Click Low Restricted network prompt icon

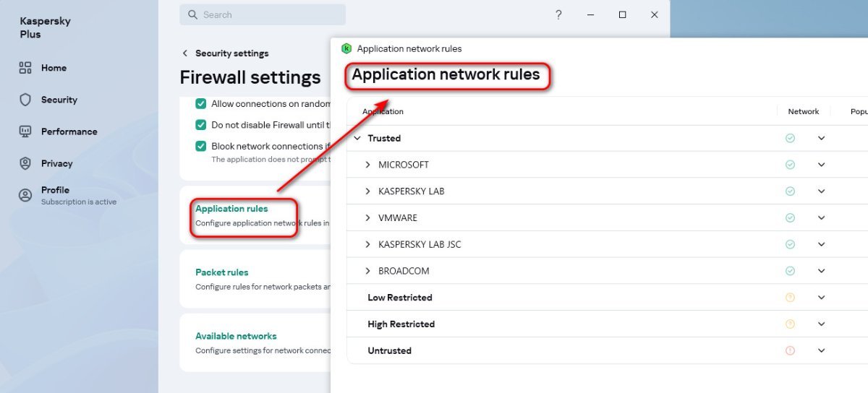tap(790, 298)
